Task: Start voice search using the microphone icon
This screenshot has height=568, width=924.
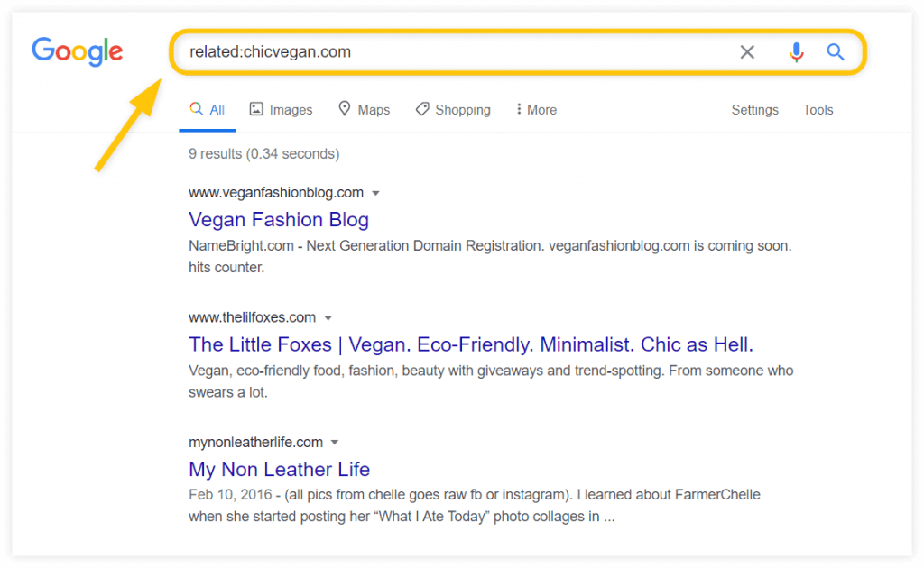Action: (x=796, y=51)
